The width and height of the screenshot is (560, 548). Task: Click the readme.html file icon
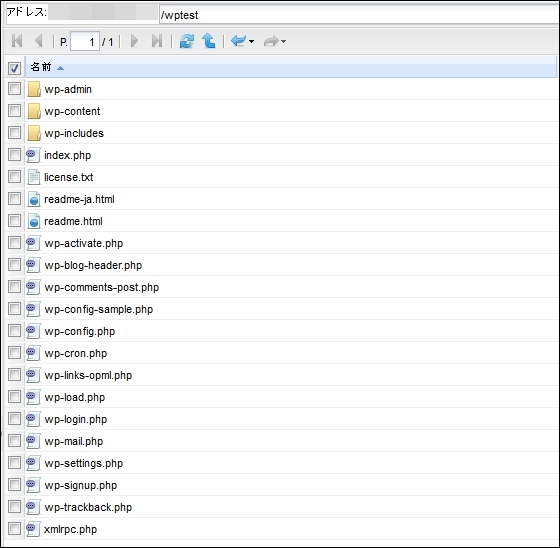34,221
